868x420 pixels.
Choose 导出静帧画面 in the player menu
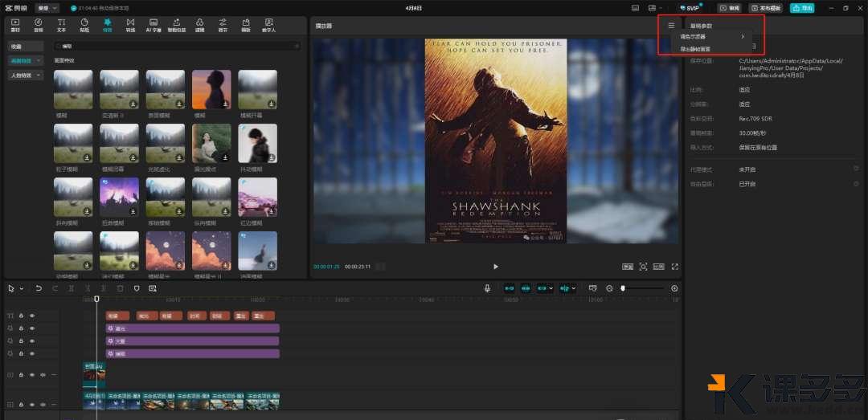pyautogui.click(x=695, y=49)
